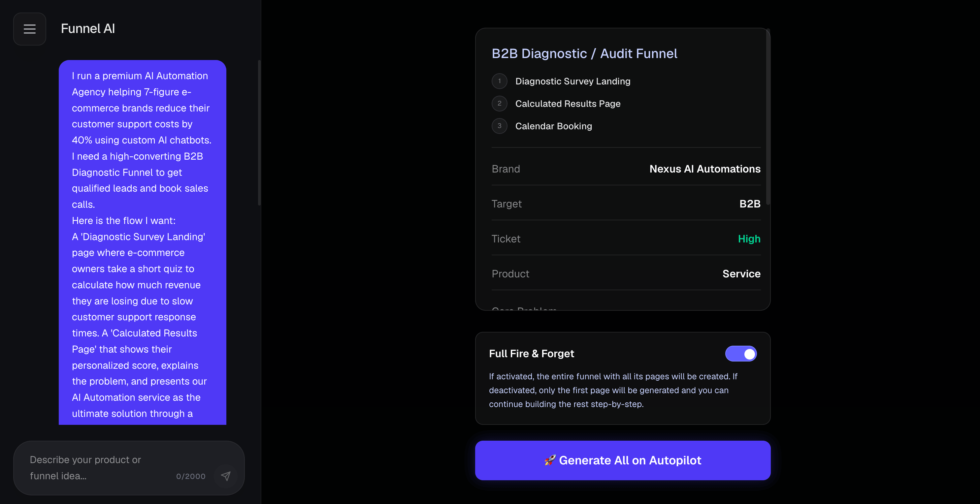Image resolution: width=980 pixels, height=504 pixels.
Task: Click the send message paper-plane icon
Action: click(x=226, y=476)
